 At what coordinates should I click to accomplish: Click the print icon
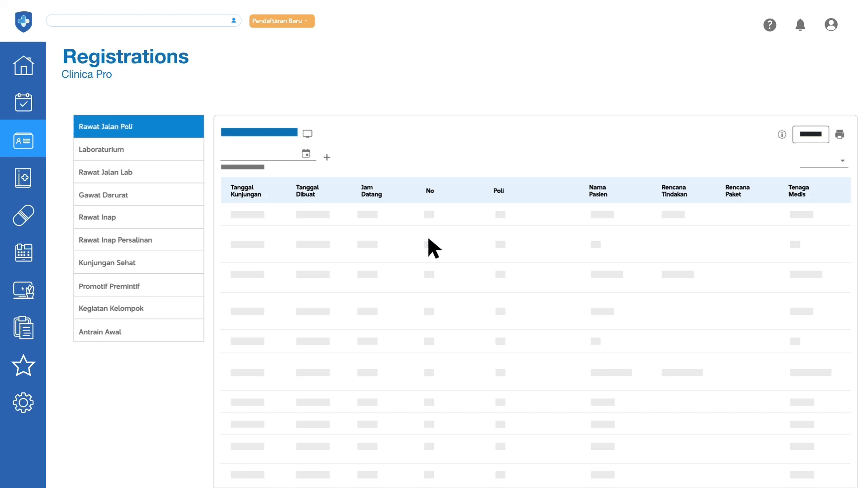[840, 134]
